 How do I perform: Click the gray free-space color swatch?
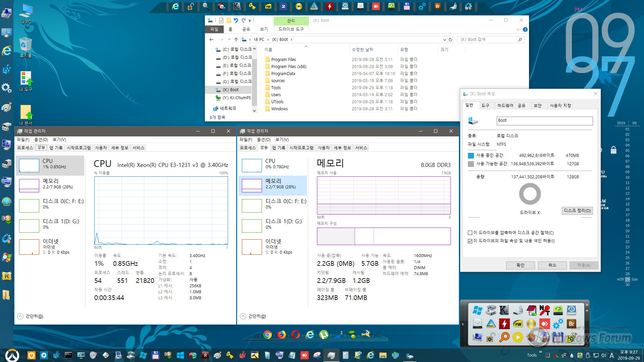pos(471,164)
